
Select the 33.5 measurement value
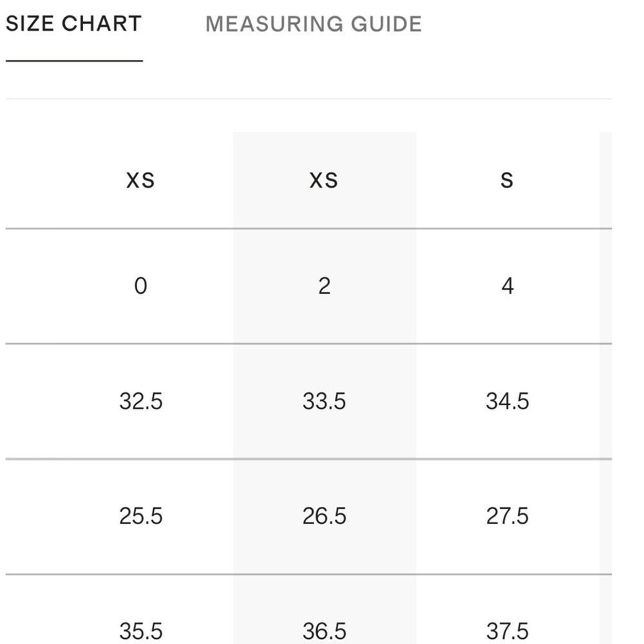coord(324,401)
